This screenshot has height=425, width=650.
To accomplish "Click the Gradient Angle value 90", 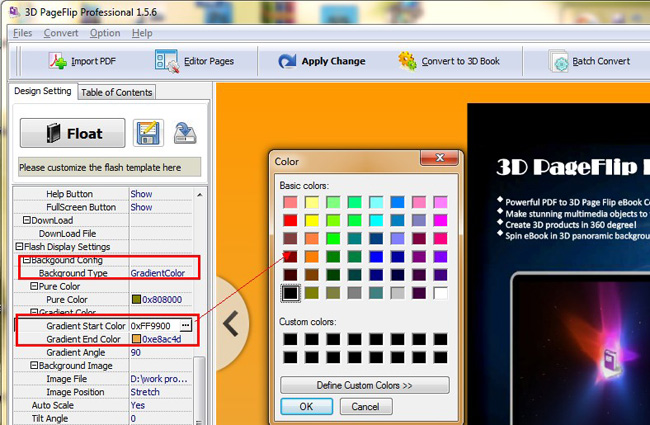I will [136, 352].
